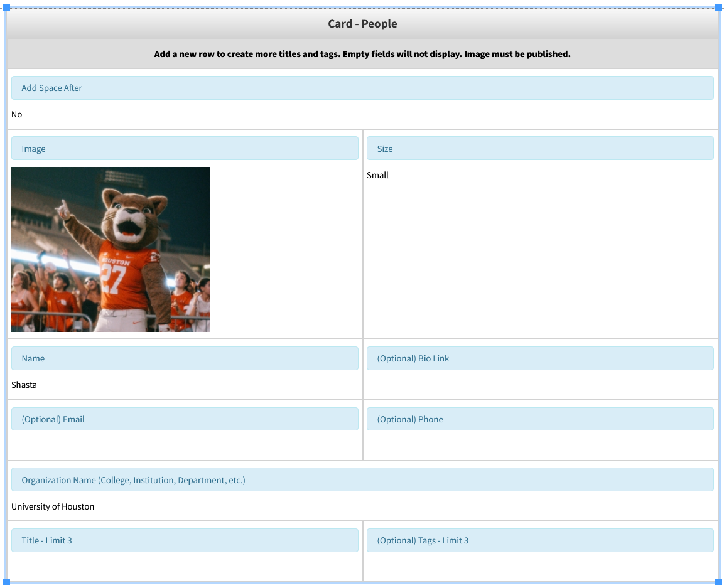Click the "Small" size value
The image size is (724, 588).
tap(377, 175)
